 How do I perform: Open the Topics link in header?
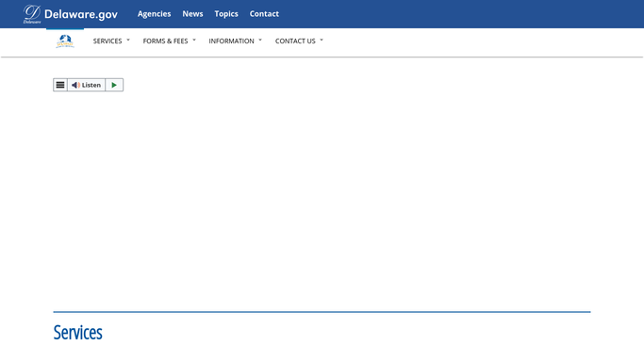[226, 14]
